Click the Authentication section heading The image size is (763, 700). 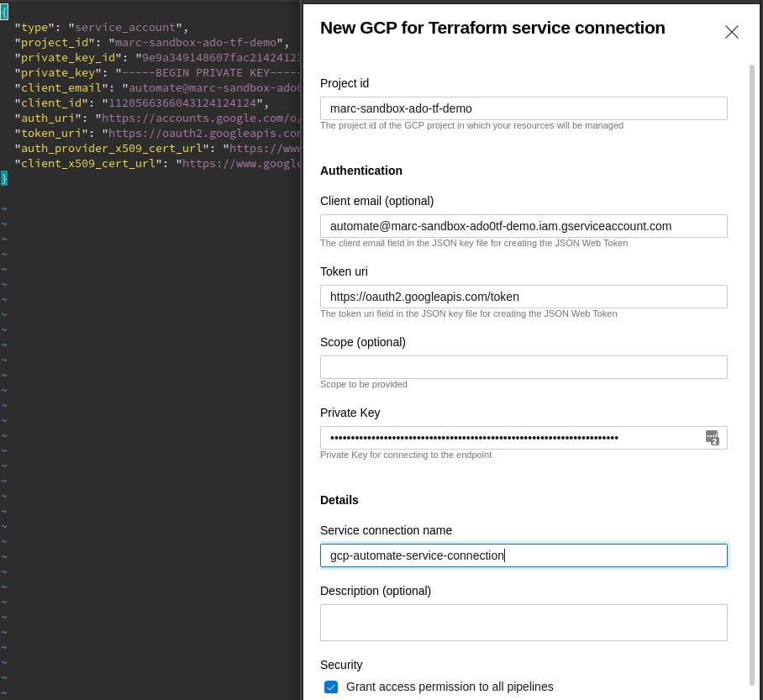coord(361,171)
